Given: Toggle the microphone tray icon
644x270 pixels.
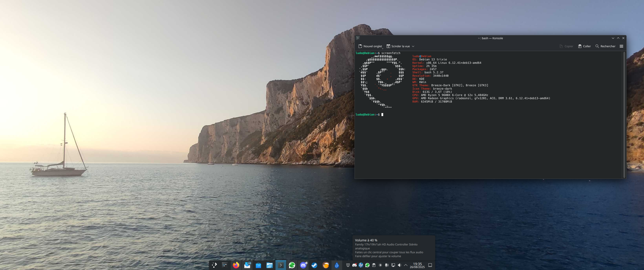Looking at the screenshot, I should click(x=387, y=265).
